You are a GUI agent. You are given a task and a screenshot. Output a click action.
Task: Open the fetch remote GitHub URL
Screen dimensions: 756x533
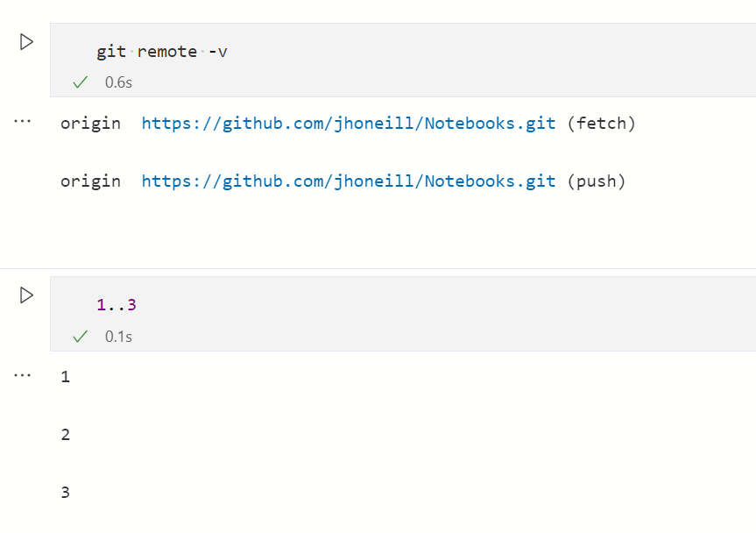point(347,123)
